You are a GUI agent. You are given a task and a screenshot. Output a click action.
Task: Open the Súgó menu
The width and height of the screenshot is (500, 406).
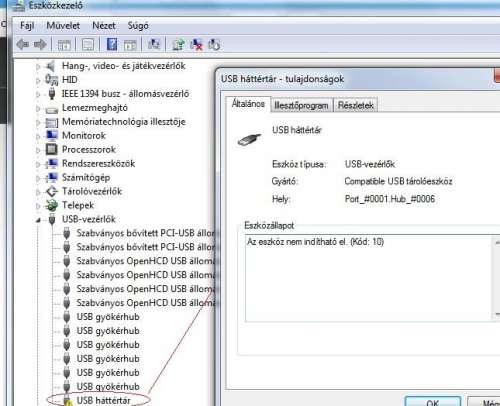[138, 26]
